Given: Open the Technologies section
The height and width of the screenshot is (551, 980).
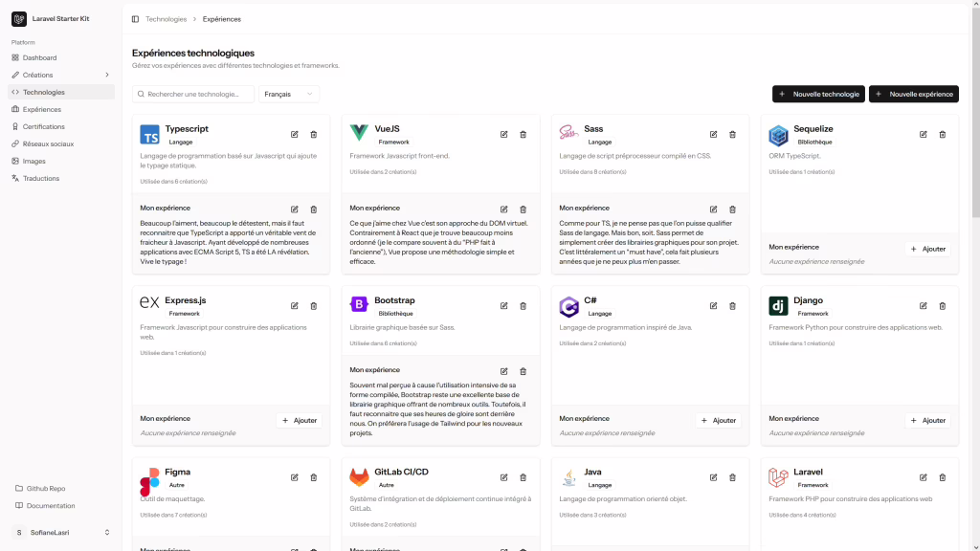Looking at the screenshot, I should pos(60,92).
